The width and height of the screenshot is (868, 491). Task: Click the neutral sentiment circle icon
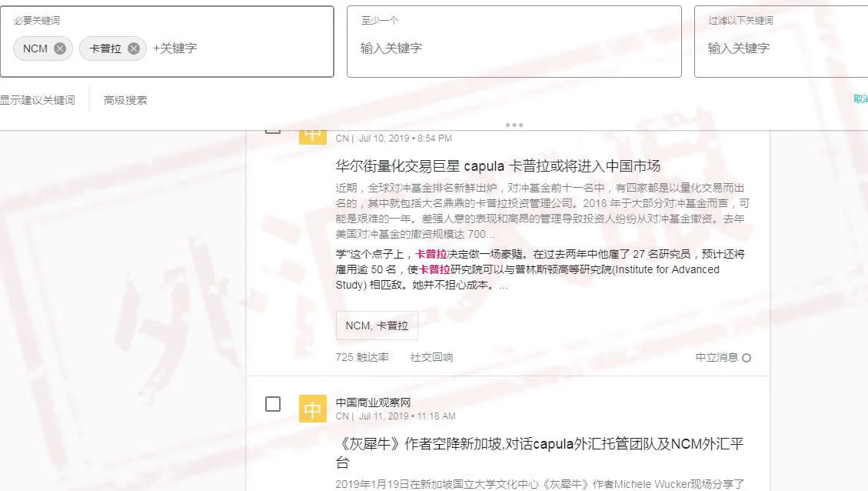[747, 358]
